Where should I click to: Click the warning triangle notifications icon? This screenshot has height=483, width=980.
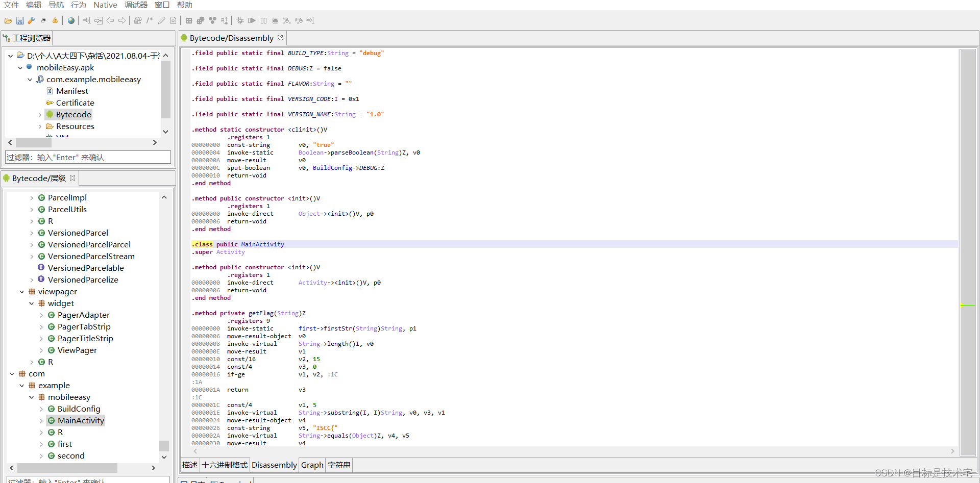point(55,21)
